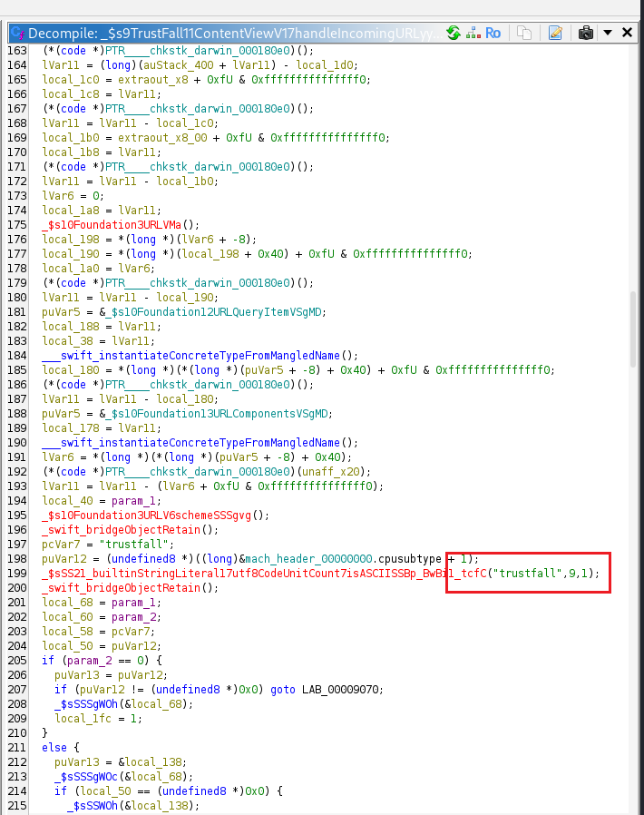644x815 pixels.
Task: Click the Decompile icon in title bar
Action: (x=16, y=33)
